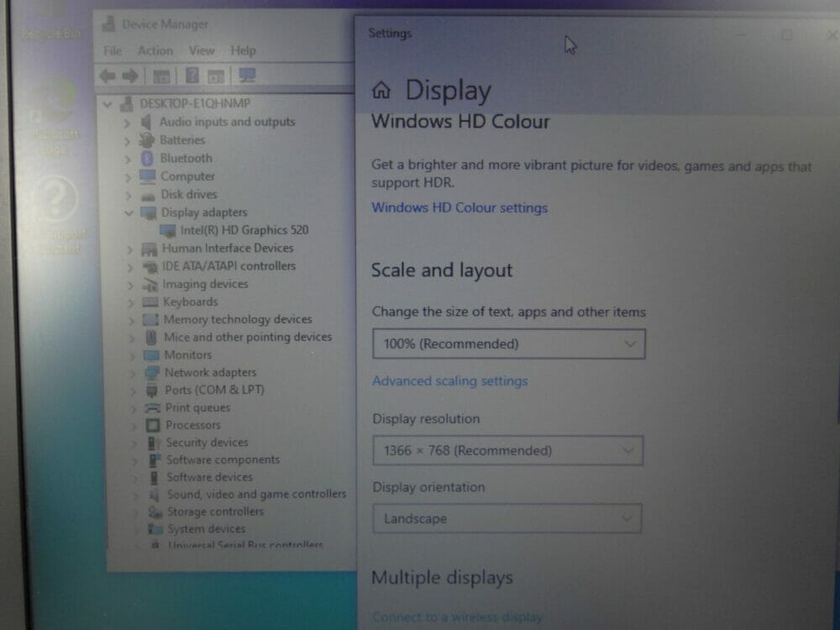Click the Mice and other pointing devices icon
The height and width of the screenshot is (630, 840).
coord(151,338)
